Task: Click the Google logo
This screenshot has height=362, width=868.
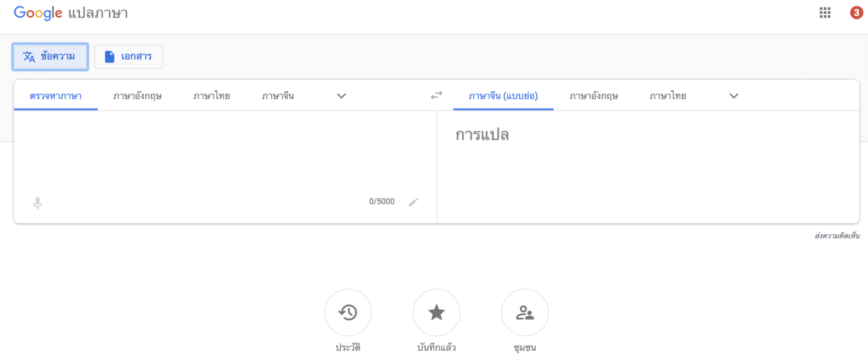Action: tap(38, 13)
